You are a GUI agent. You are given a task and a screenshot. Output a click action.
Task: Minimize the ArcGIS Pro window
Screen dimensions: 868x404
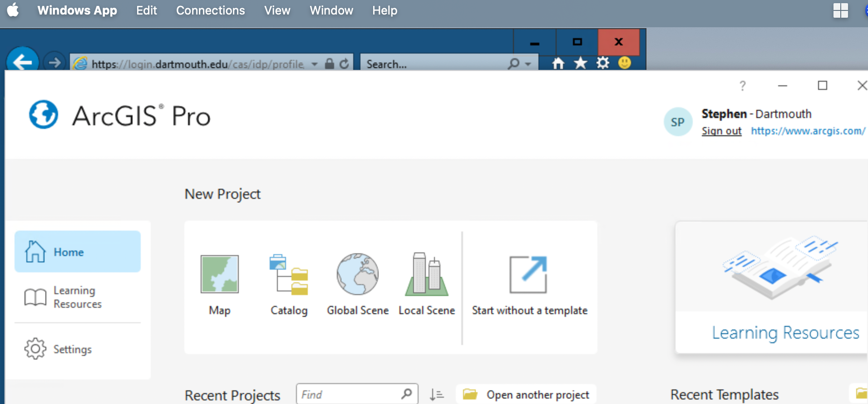[783, 85]
